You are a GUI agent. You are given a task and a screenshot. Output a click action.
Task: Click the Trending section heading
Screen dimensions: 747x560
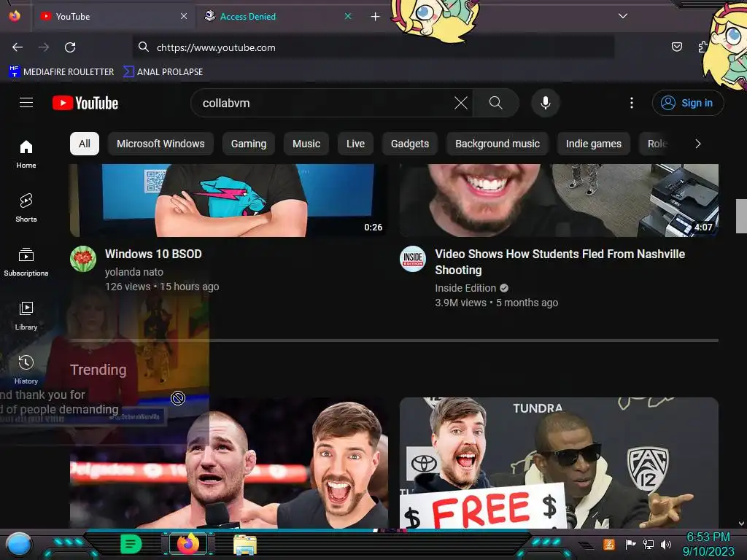coord(98,370)
